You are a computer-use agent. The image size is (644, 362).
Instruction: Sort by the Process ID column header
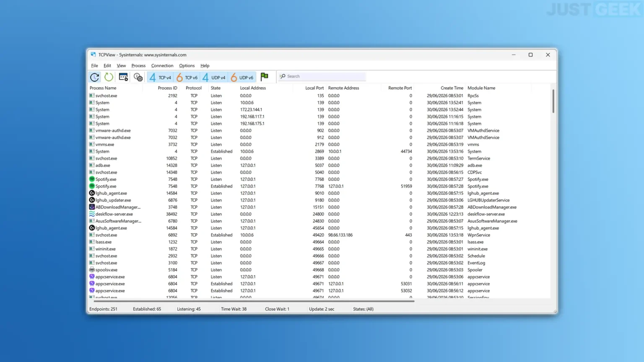[167, 88]
